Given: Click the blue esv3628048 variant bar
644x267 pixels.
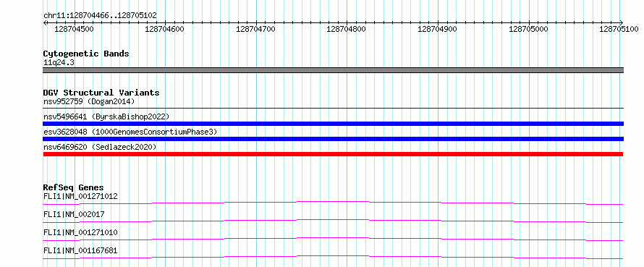Looking at the screenshot, I should point(333,139).
